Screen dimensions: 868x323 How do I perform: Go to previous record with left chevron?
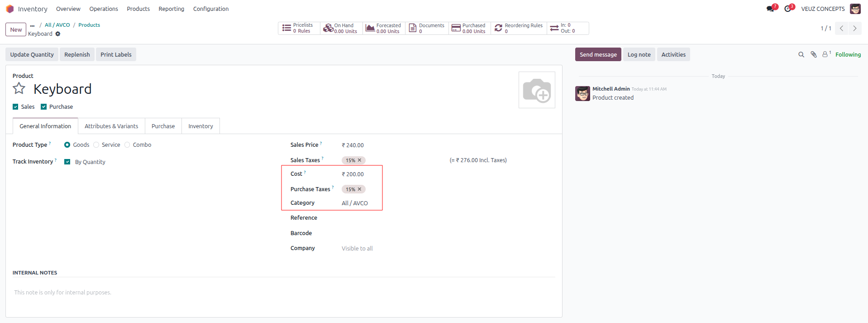841,28
